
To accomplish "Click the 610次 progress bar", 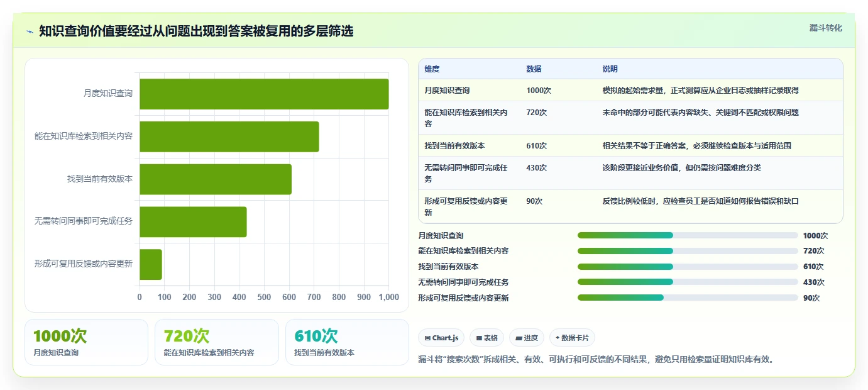I will [x=688, y=267].
